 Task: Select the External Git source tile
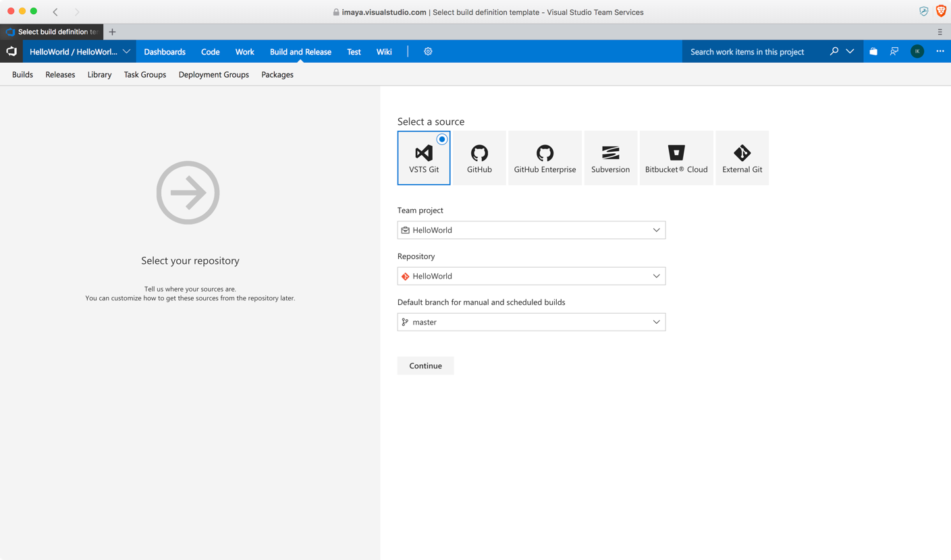pyautogui.click(x=742, y=158)
